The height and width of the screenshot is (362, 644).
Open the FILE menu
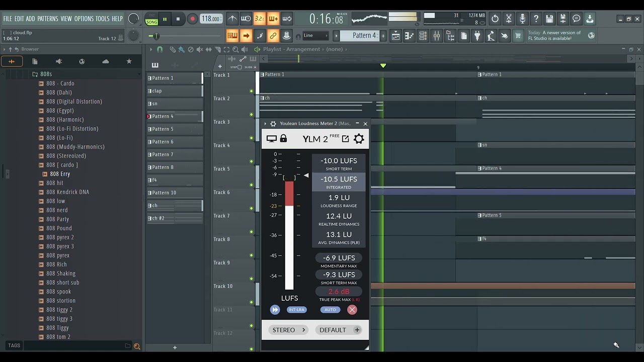point(8,19)
